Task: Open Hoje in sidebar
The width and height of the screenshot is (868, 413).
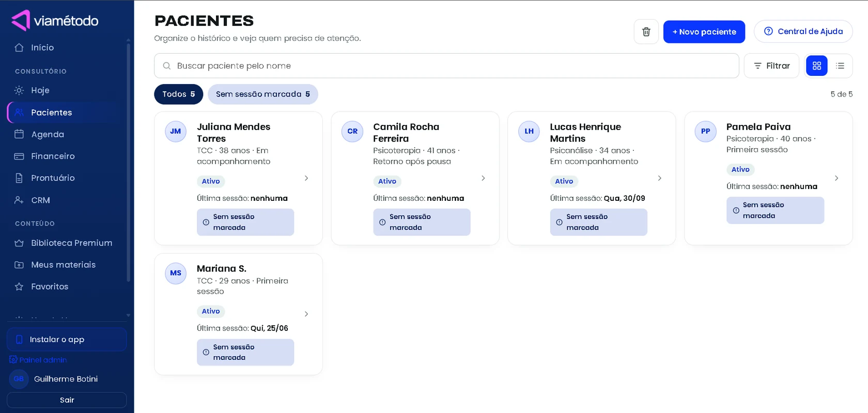Action: point(64,90)
